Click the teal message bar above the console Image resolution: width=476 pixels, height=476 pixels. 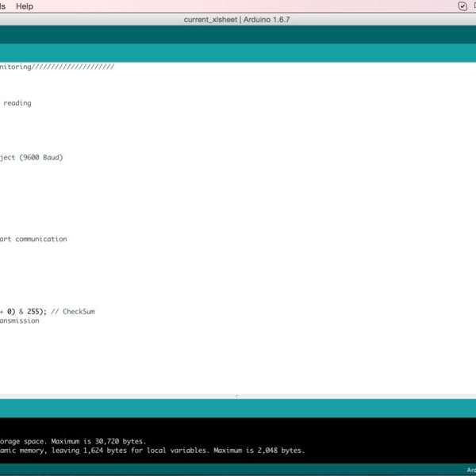click(238, 409)
